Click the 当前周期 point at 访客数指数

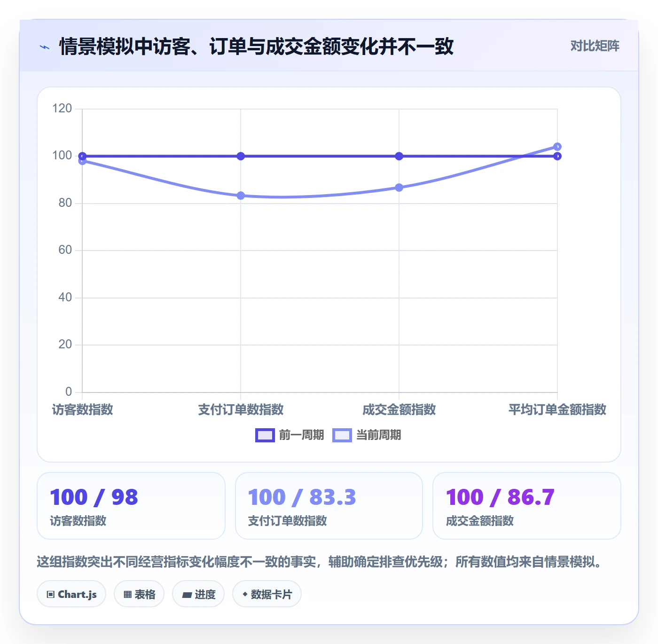point(82,161)
